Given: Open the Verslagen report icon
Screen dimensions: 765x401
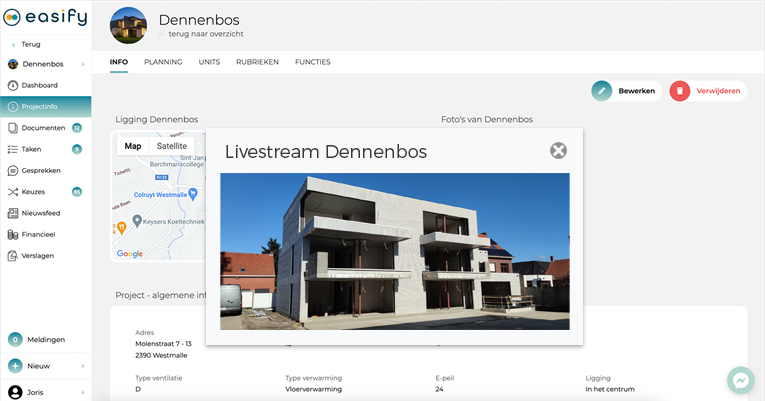Looking at the screenshot, I should (x=13, y=255).
